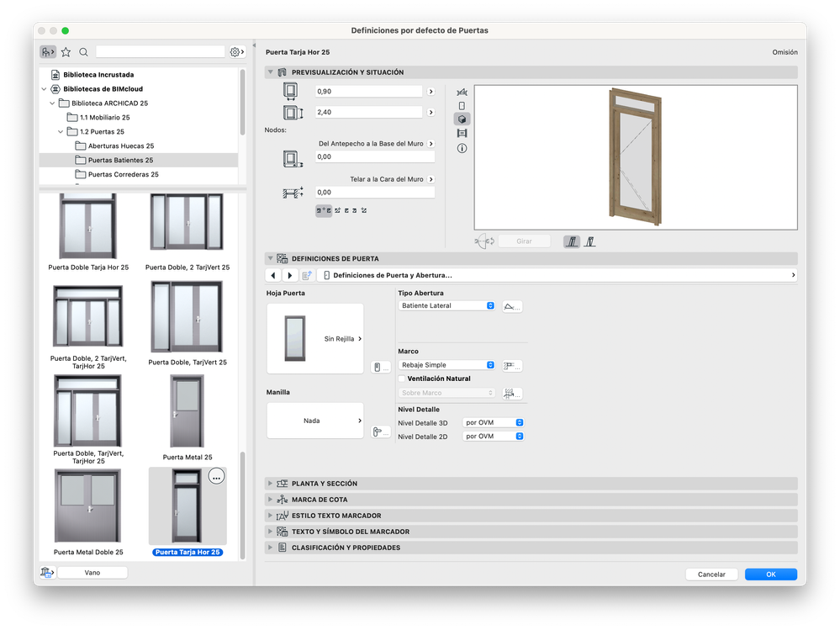Viewport: 840px width, 630px height.
Task: Select the Puertas Correderas 25 folder
Action: tap(123, 174)
